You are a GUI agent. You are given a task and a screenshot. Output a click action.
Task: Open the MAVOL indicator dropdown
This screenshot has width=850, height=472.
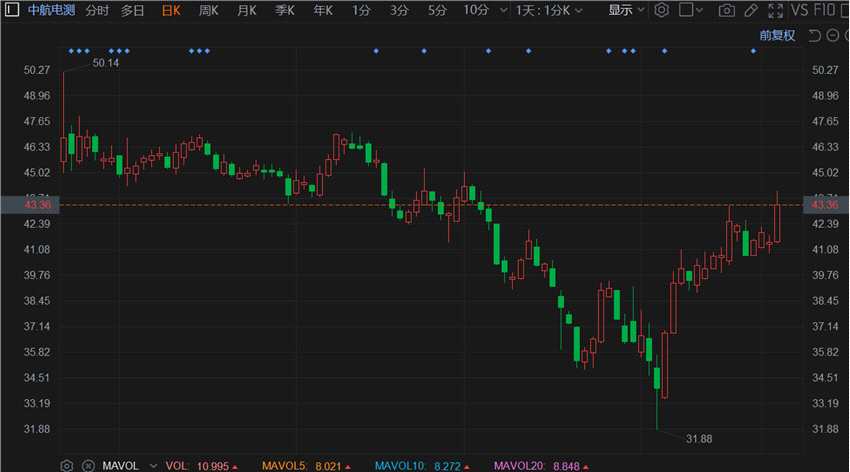click(153, 466)
